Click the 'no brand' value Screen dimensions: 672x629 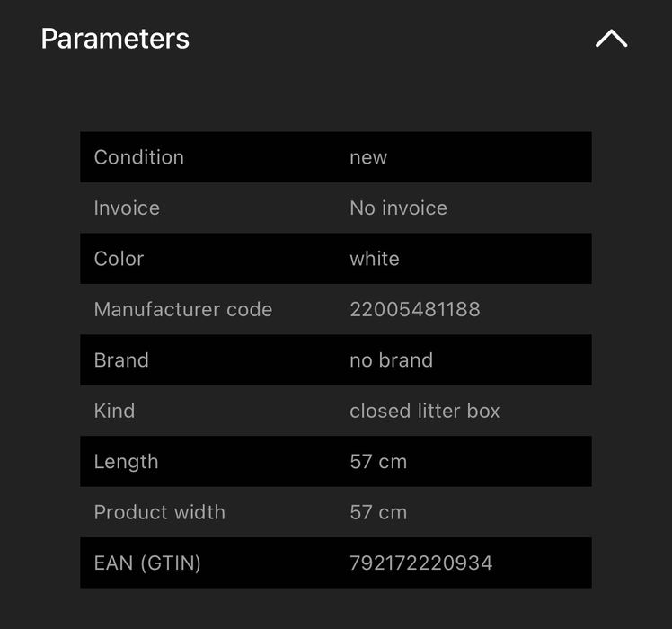(391, 359)
